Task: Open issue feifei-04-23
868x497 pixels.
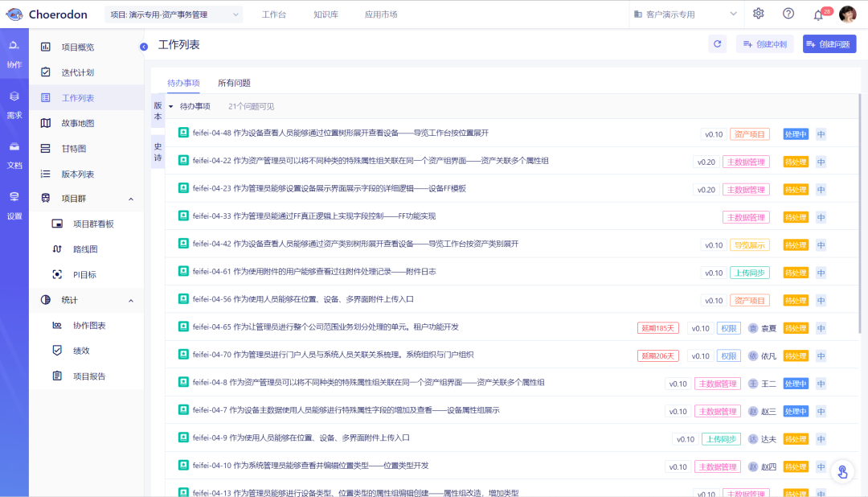Action: pyautogui.click(x=330, y=188)
